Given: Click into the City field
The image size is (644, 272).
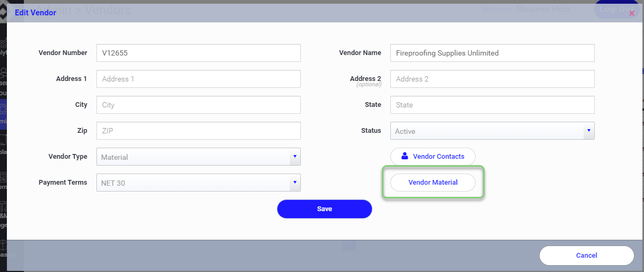Looking at the screenshot, I should pyautogui.click(x=199, y=105).
